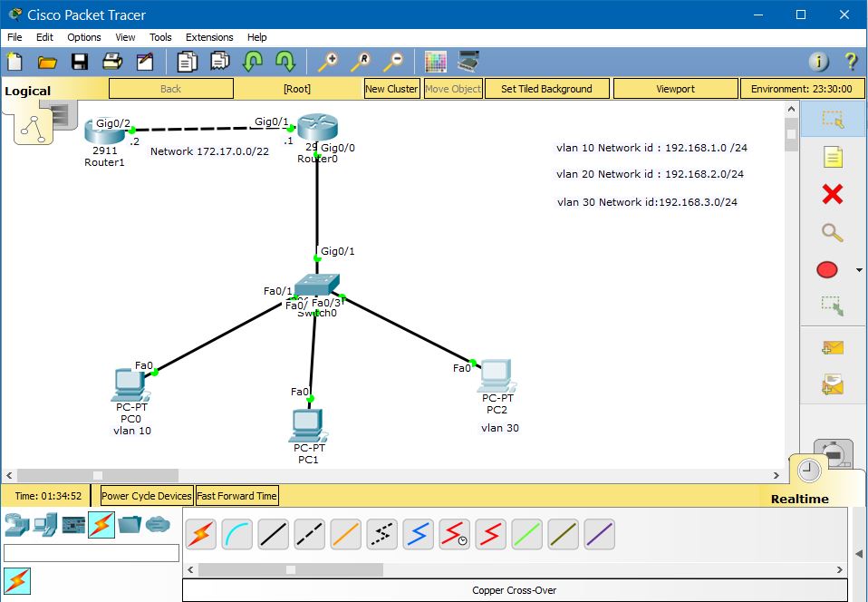Select the Phone cable dotted icon
Screen dimensions: 868x602
tap(382, 534)
